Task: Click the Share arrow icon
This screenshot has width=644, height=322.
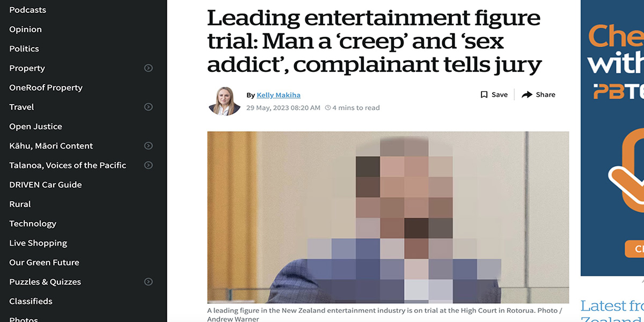Action: point(527,94)
